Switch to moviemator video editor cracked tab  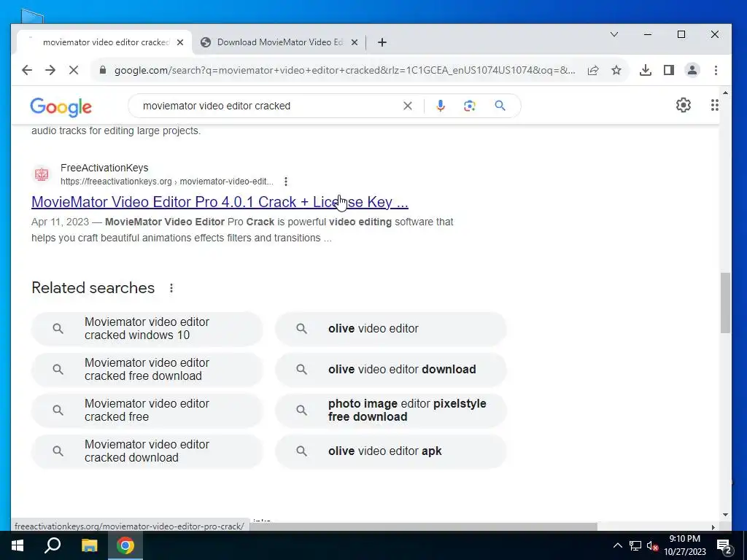pyautogui.click(x=104, y=42)
